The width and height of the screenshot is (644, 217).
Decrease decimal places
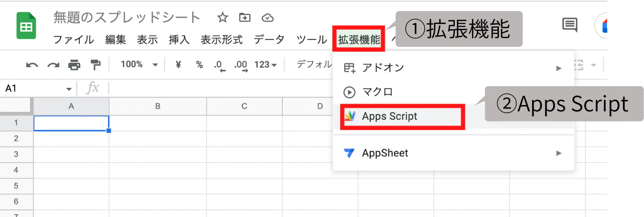(x=219, y=65)
